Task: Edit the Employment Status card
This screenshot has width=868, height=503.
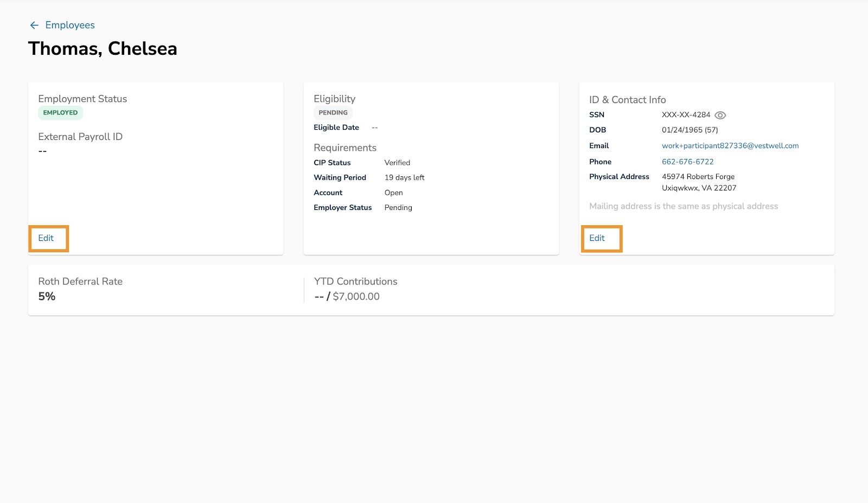Action: (x=46, y=238)
